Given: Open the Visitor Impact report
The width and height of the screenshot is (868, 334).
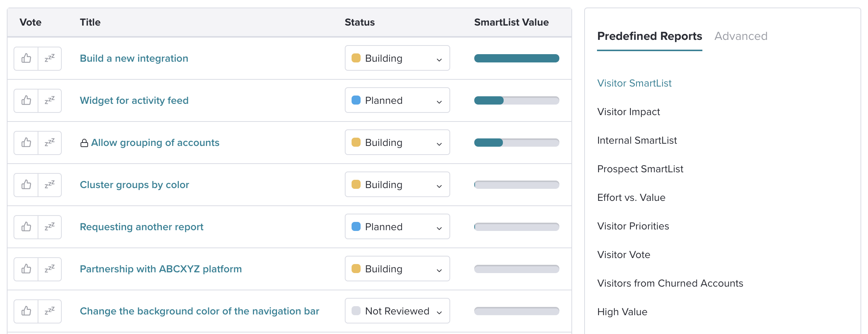Looking at the screenshot, I should click(x=629, y=112).
